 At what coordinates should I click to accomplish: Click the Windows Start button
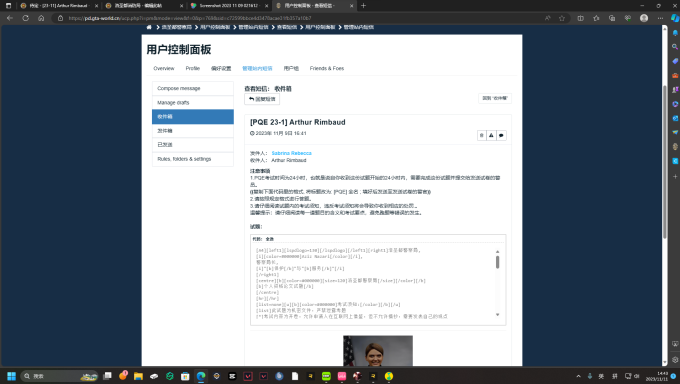point(11,376)
